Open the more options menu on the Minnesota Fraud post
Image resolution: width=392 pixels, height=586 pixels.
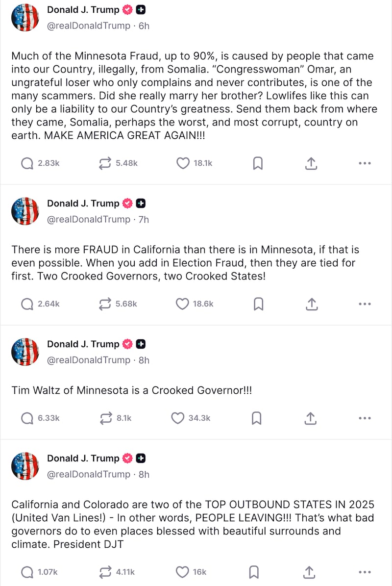(x=365, y=163)
